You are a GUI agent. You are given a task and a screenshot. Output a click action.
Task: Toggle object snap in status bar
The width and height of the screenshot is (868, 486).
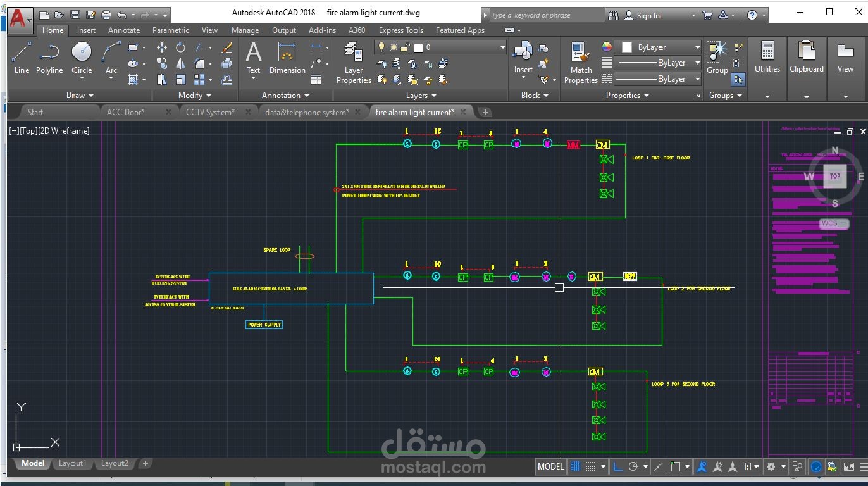click(x=675, y=466)
